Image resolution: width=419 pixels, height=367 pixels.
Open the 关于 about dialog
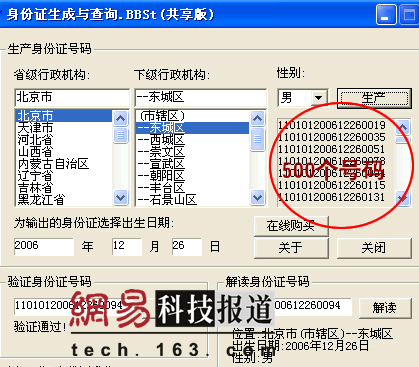(x=291, y=248)
